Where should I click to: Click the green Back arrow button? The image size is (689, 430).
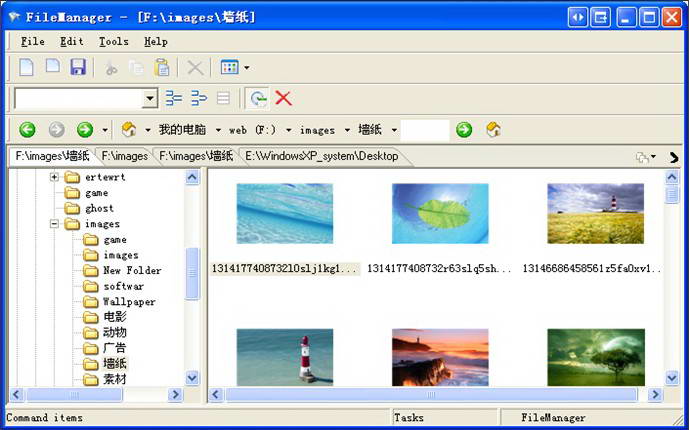(x=27, y=129)
